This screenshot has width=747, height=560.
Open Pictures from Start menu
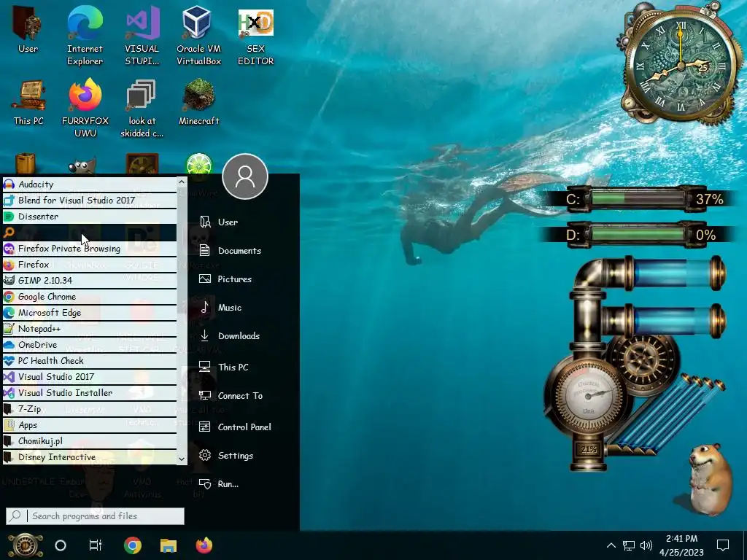coord(225,279)
